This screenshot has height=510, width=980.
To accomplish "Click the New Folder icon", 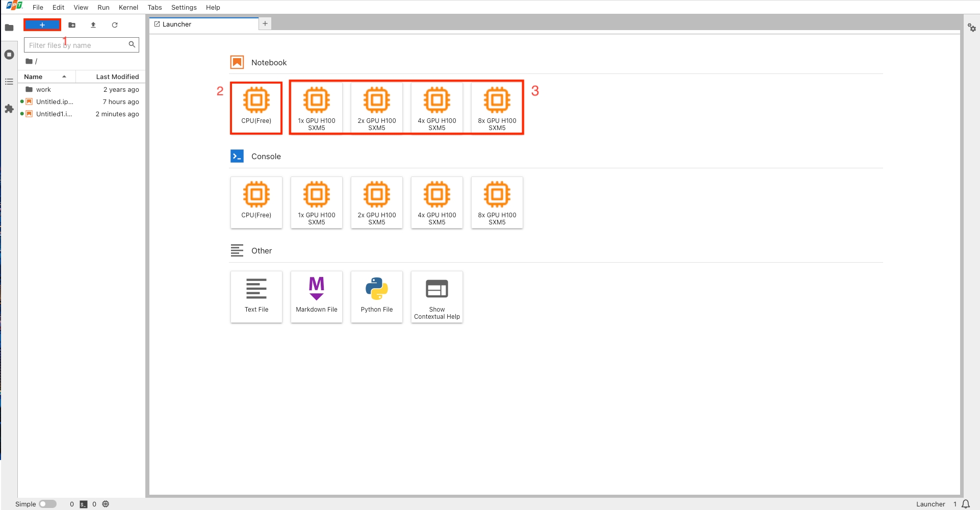I will tap(72, 25).
